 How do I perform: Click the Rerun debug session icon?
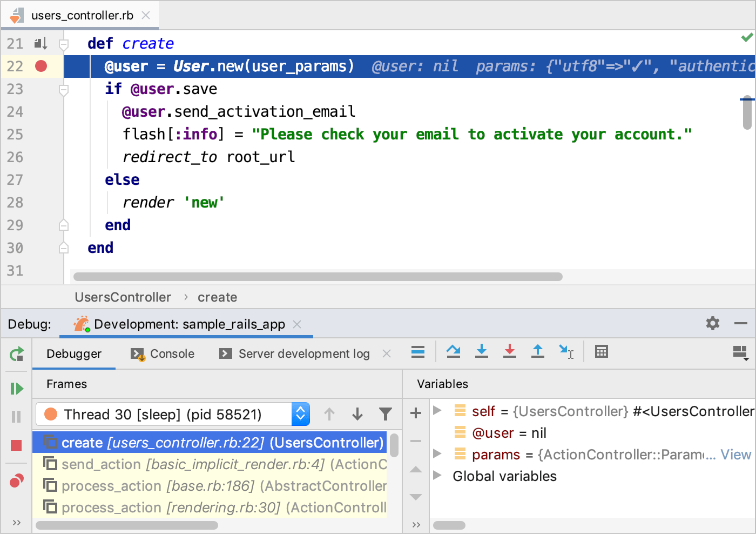[17, 354]
